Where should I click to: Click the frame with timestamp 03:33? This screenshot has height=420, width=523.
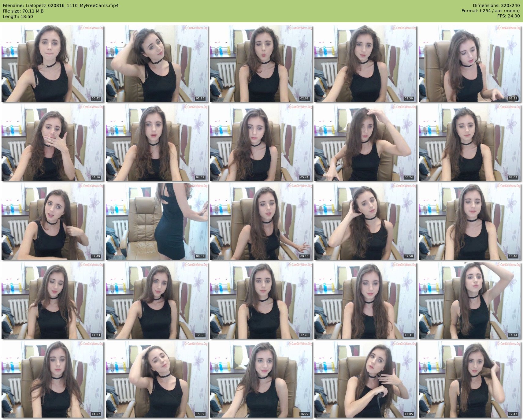(x=470, y=64)
